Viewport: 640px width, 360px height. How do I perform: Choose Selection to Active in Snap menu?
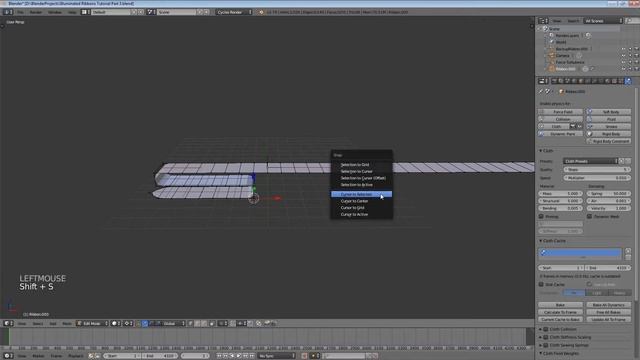coord(361,185)
